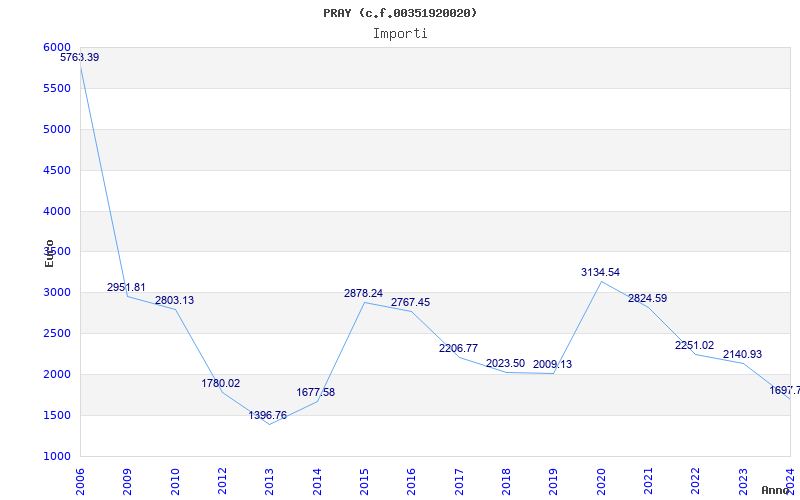This screenshot has width=800, height=500.
Task: Select data label 1677.58
Action: point(316,392)
